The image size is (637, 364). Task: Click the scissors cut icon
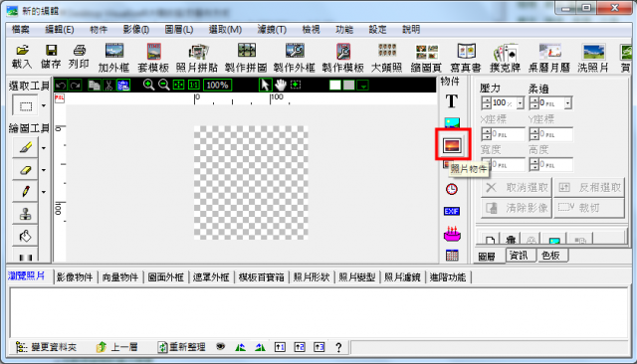108,85
